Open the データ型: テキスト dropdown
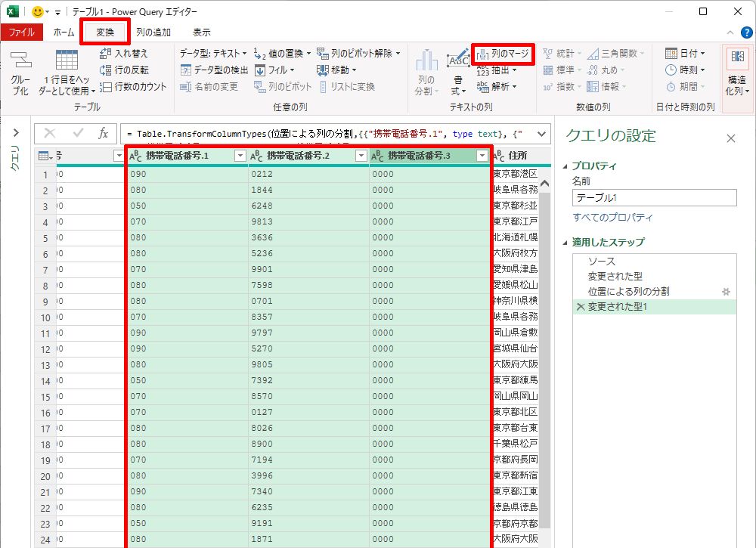756x548 pixels. pyautogui.click(x=213, y=54)
